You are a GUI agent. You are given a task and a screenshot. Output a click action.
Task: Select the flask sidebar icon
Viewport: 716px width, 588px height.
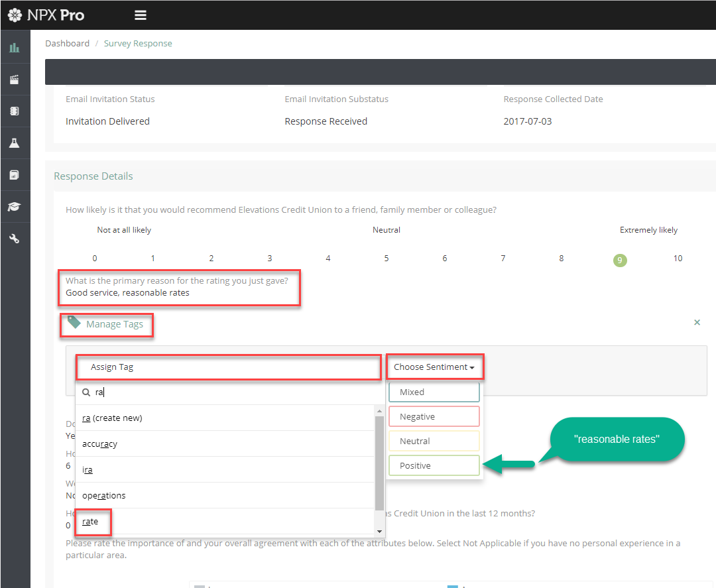click(14, 143)
